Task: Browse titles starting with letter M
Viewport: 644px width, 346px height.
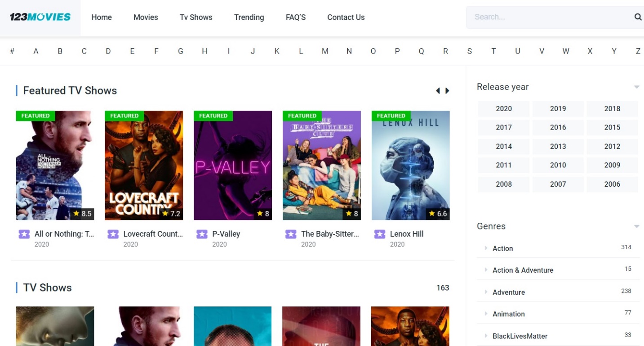Action: pos(325,51)
